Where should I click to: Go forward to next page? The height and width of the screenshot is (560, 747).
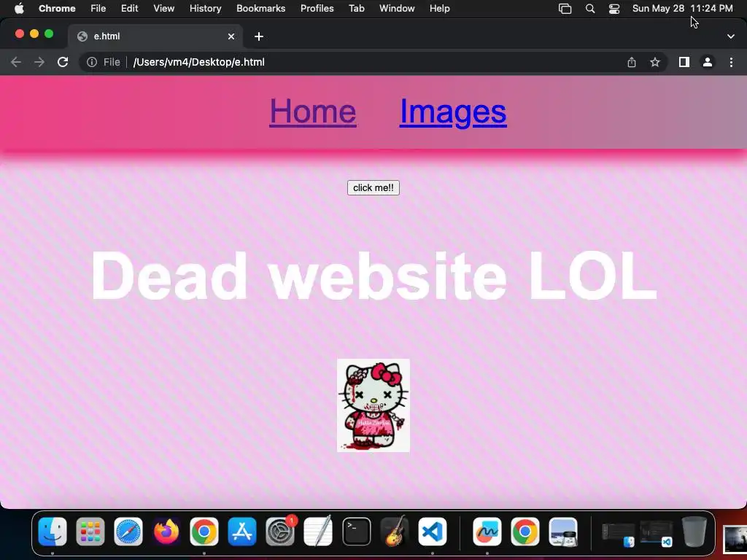39,62
